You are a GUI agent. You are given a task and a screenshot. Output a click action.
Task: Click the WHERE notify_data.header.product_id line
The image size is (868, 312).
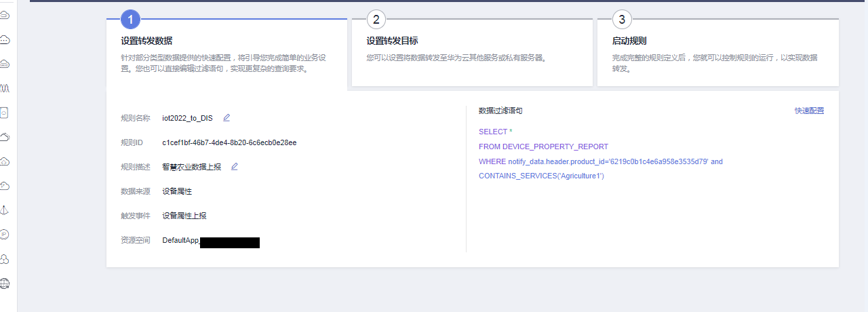(x=601, y=161)
